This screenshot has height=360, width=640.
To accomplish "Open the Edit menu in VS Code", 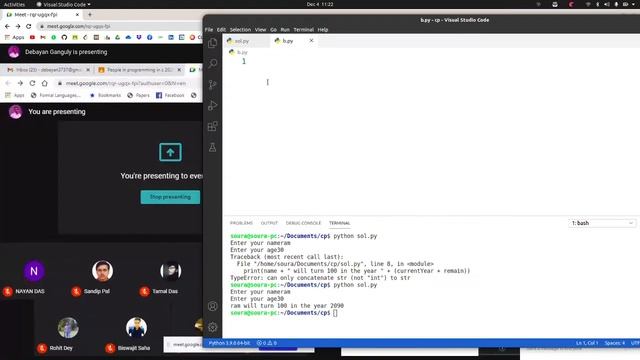I will tap(221, 30).
